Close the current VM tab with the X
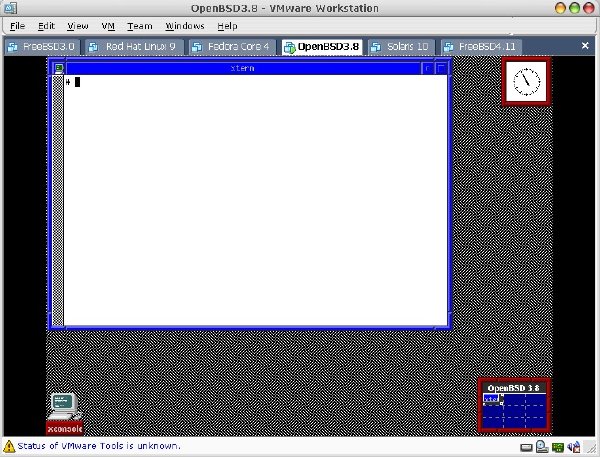600x457 pixels. click(x=585, y=46)
